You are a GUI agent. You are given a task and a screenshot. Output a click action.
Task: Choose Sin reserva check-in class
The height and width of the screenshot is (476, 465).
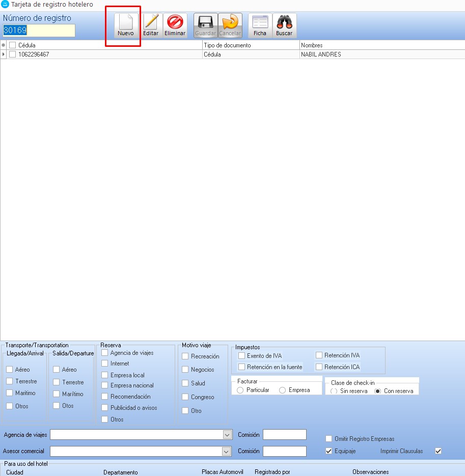pos(334,391)
